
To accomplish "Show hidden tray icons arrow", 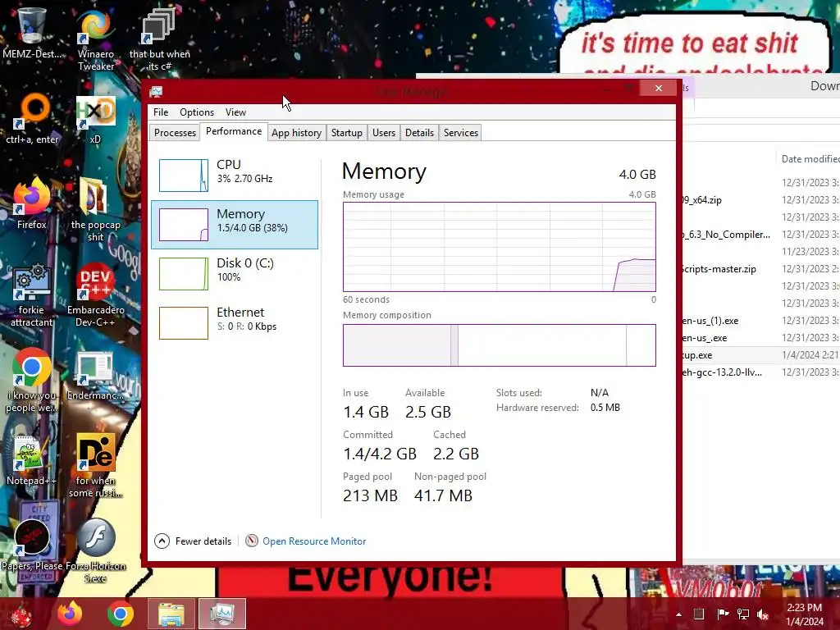I will pyautogui.click(x=678, y=614).
